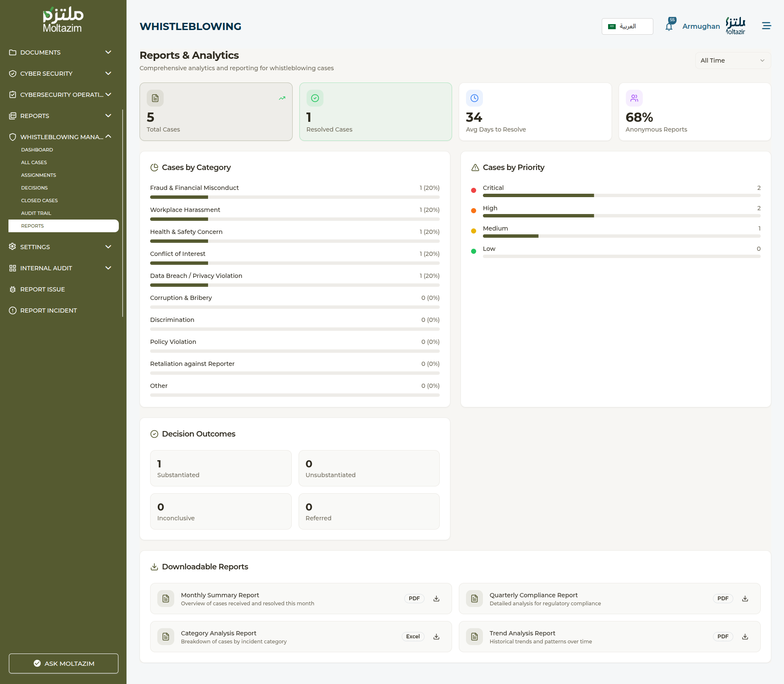The height and width of the screenshot is (684, 784).
Task: Click the Critical priority progress bar
Action: (x=621, y=195)
